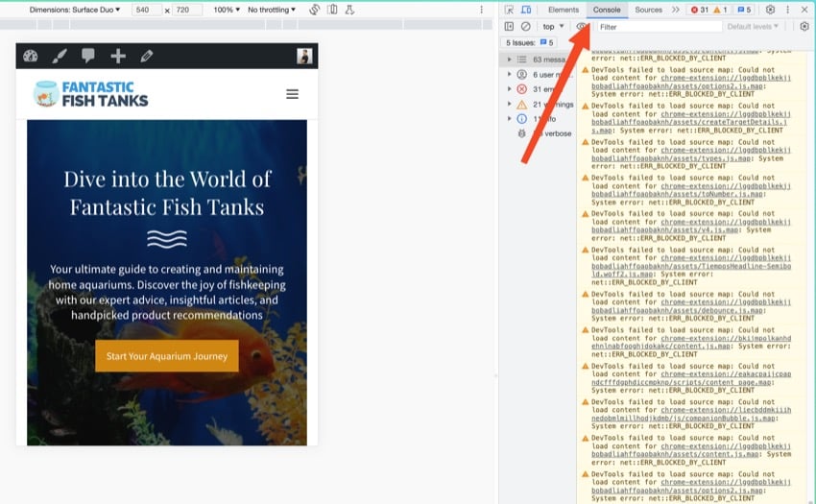Image resolution: width=816 pixels, height=504 pixels.
Task: Open comments speech bubble in admin bar
Action: [88, 56]
